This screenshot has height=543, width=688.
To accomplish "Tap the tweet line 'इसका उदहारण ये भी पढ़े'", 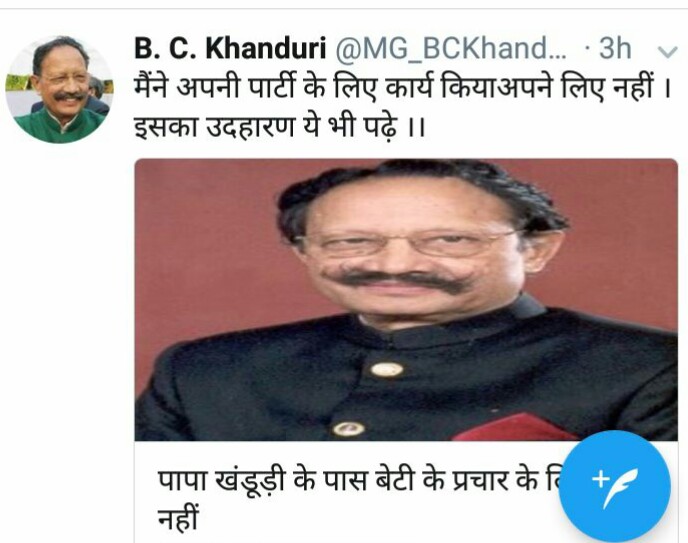I will [x=280, y=127].
